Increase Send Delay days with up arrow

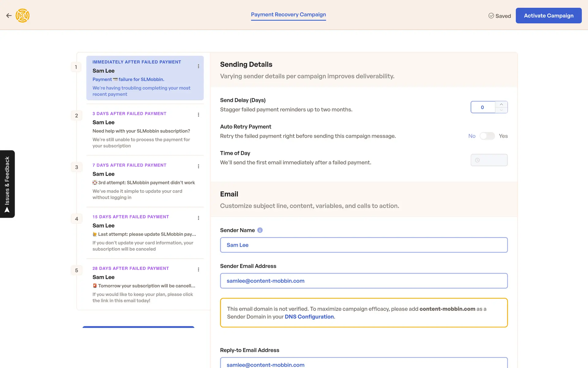(x=501, y=104)
